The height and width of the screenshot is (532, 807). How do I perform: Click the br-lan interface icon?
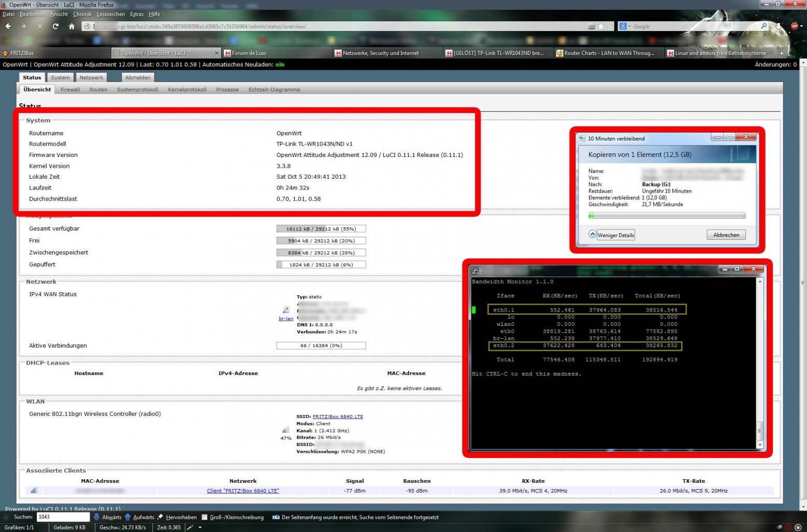point(286,310)
